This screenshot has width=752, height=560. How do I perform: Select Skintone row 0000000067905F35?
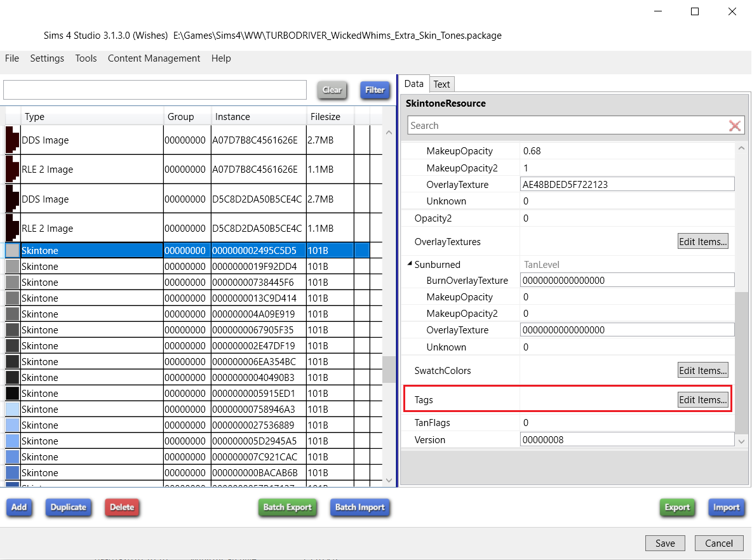[x=187, y=330]
